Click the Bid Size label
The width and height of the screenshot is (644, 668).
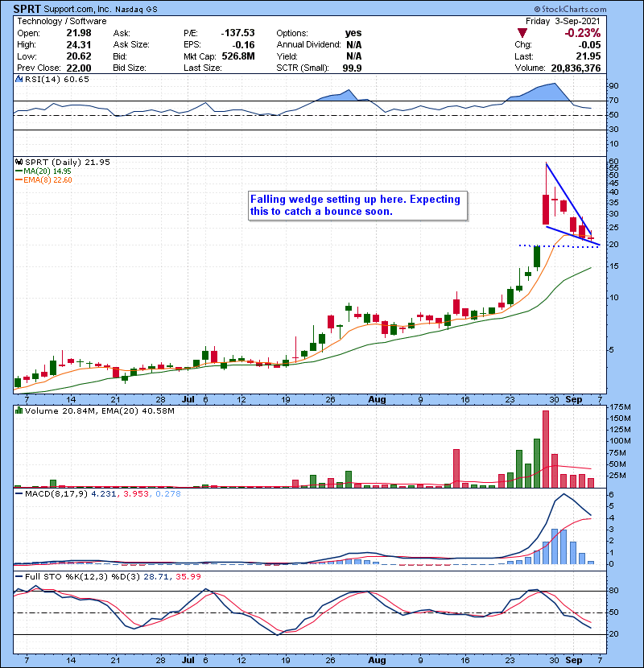130,68
